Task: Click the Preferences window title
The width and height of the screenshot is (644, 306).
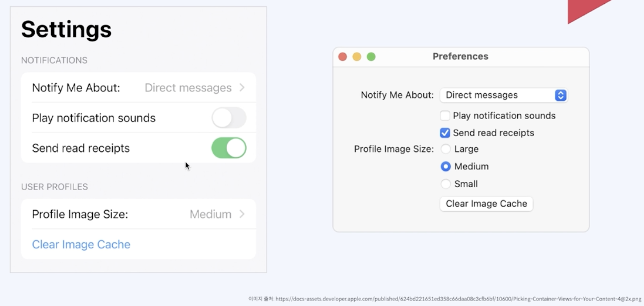Action: [x=460, y=56]
